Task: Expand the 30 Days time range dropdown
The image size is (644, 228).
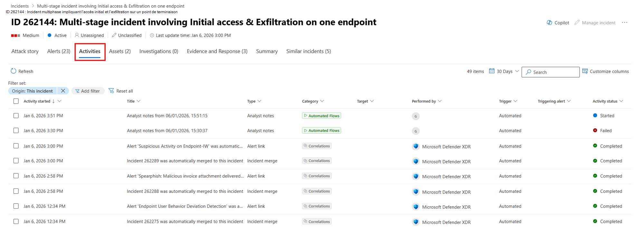Action: [517, 71]
